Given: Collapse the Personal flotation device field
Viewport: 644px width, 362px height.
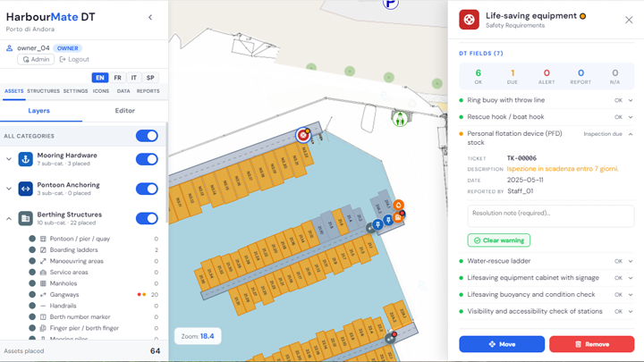Looking at the screenshot, I should [x=631, y=134].
